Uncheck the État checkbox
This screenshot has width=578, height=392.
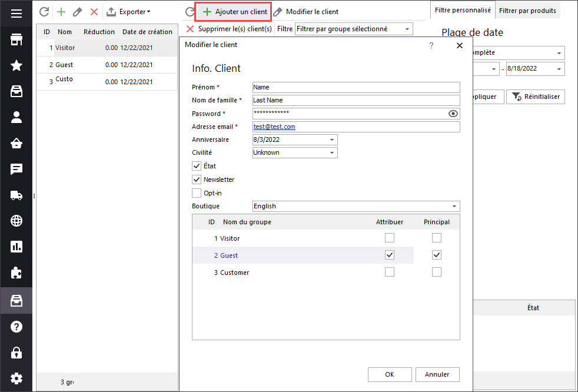[197, 166]
